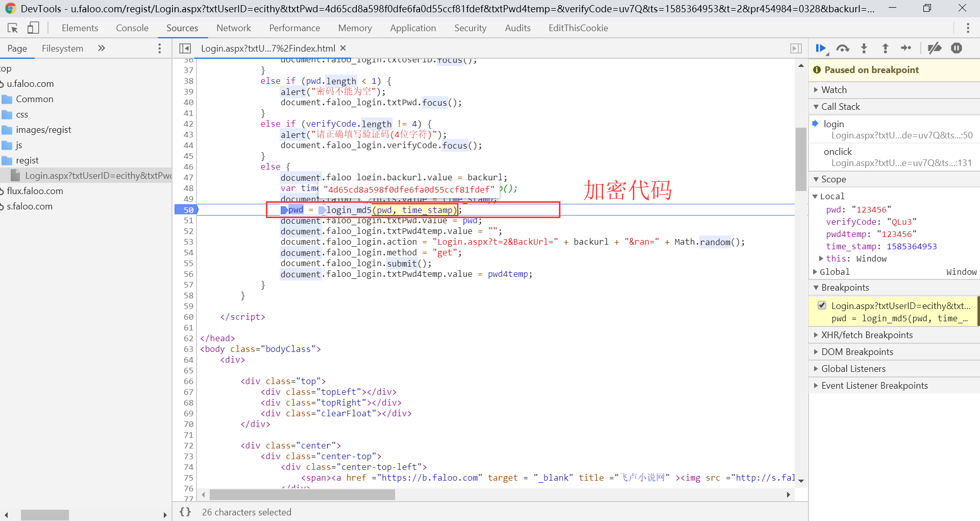Click the navigator pane horizontal scrollbar thumb
This screenshot has height=521, width=980.
(x=45, y=515)
